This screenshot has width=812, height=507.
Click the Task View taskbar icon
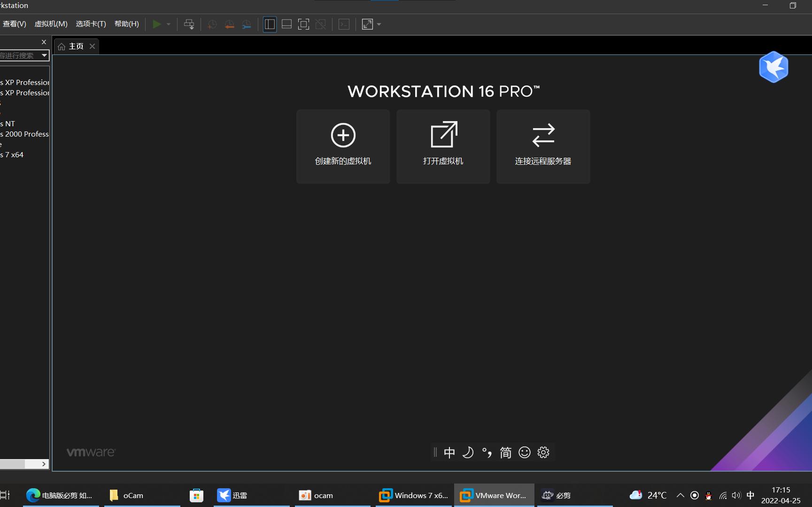[5, 495]
